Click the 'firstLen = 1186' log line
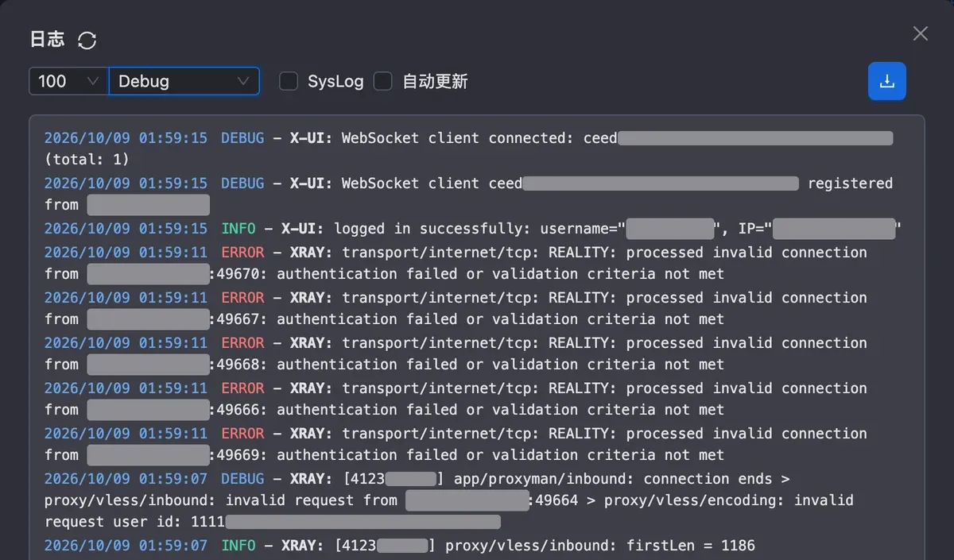This screenshot has height=560, width=954. tap(400, 546)
